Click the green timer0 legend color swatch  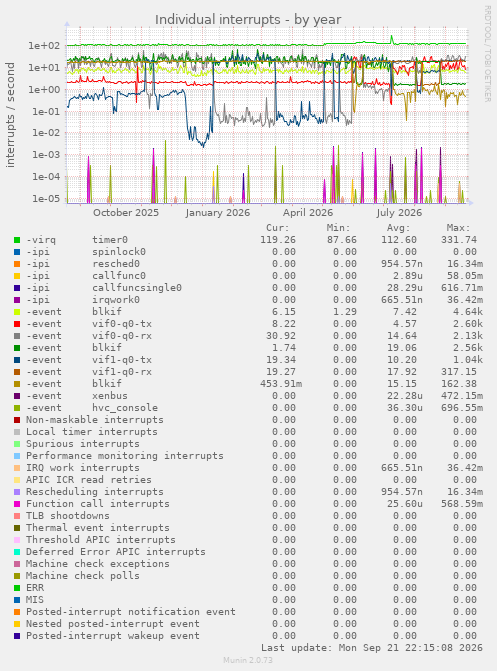(x=17, y=240)
